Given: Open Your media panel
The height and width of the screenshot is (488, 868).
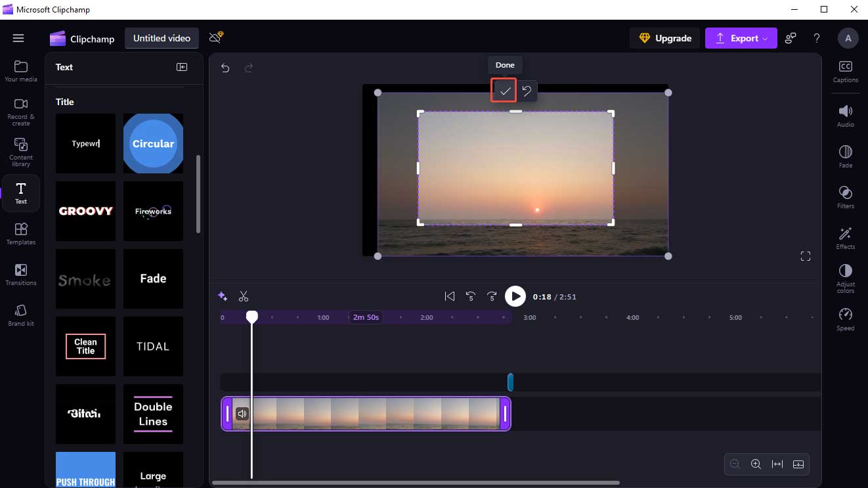Looking at the screenshot, I should click(21, 71).
